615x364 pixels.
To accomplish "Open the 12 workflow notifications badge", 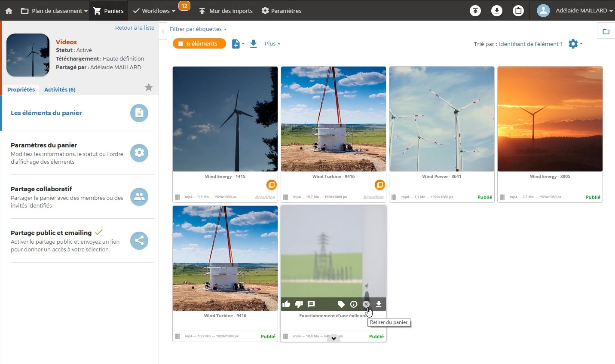I will click(x=184, y=6).
